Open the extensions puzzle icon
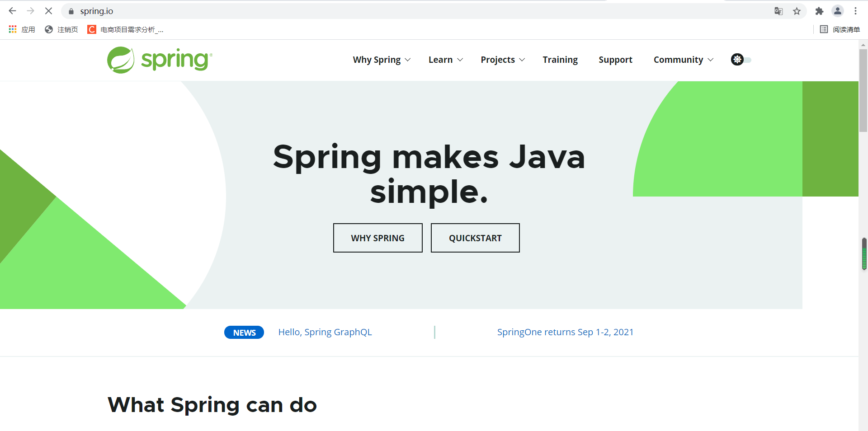 tap(819, 11)
